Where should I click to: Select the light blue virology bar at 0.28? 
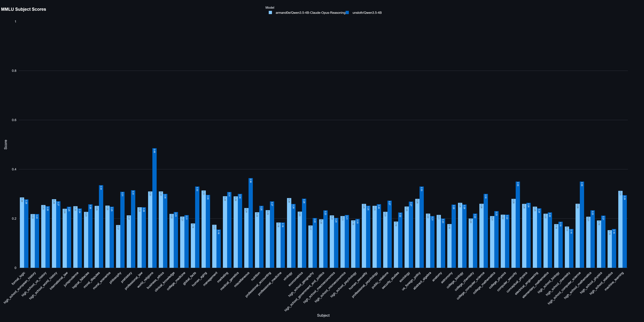[289, 233]
